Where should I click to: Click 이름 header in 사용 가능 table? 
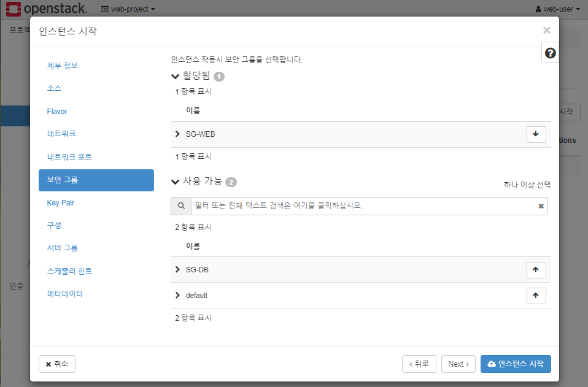point(193,246)
